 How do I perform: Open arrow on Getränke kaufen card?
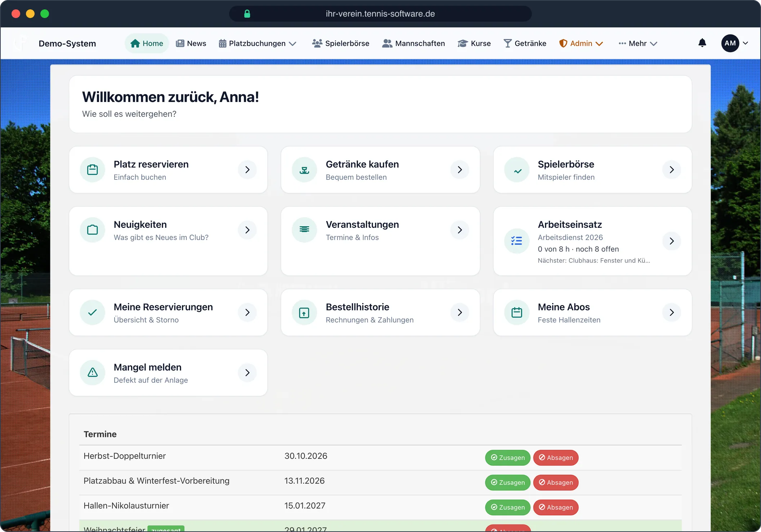click(x=460, y=170)
